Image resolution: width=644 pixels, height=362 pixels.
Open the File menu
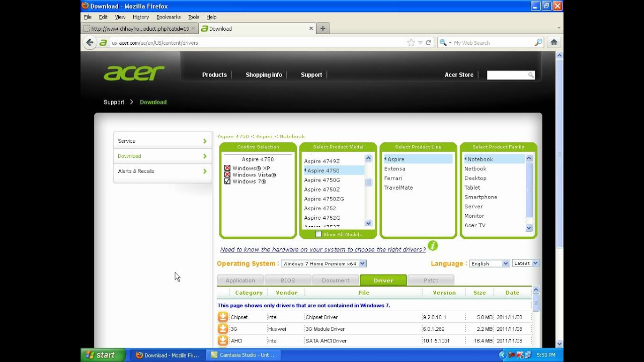pos(88,17)
